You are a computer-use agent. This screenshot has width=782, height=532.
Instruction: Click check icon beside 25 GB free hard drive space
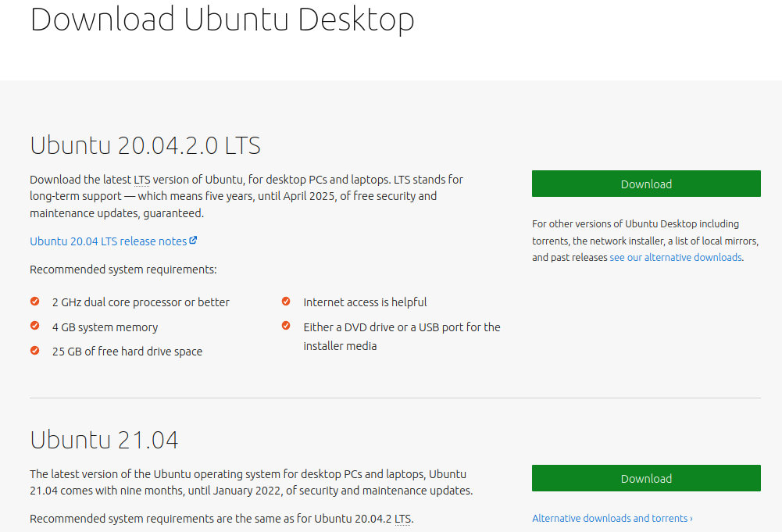[35, 351]
